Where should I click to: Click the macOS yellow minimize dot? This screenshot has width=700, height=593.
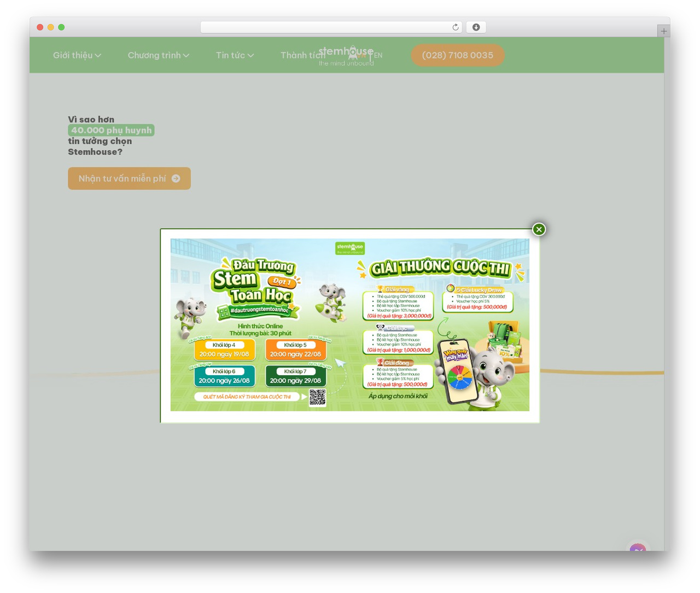[50, 27]
